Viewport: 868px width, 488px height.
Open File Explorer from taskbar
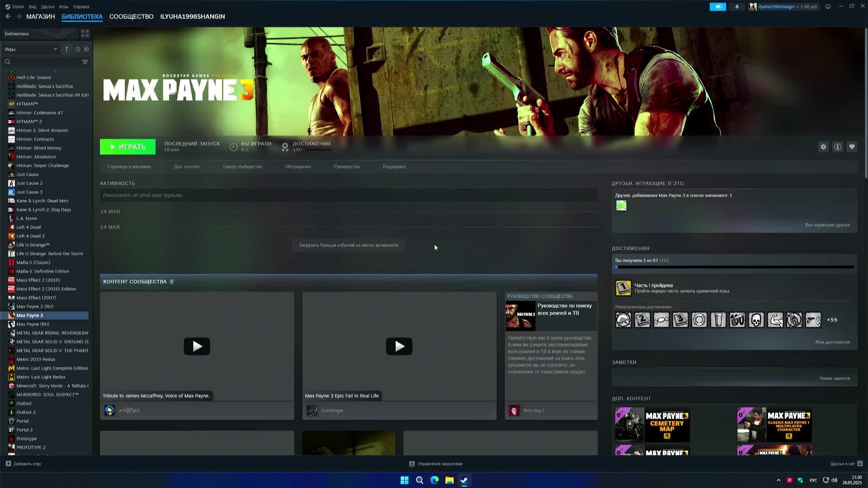[x=449, y=480]
